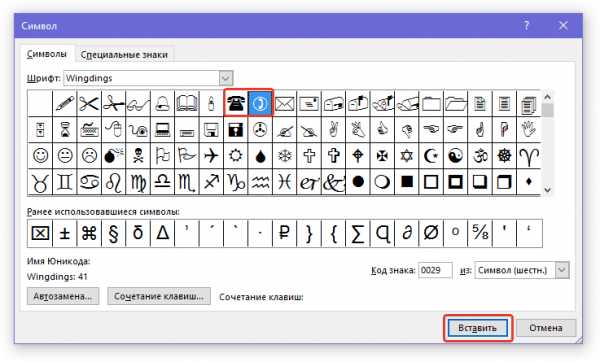
Task: Click the skull and crossbones symbol
Action: click(138, 156)
